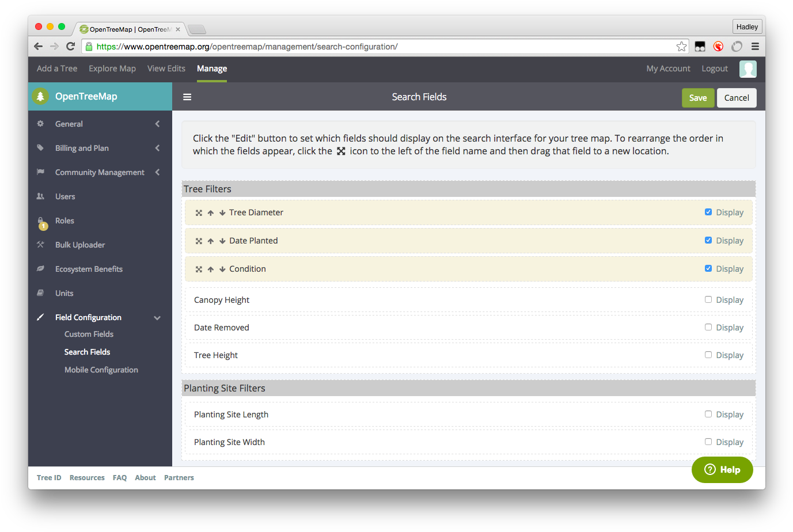The width and height of the screenshot is (793, 532).
Task: Enable Display for Canopy Height
Action: coord(708,299)
